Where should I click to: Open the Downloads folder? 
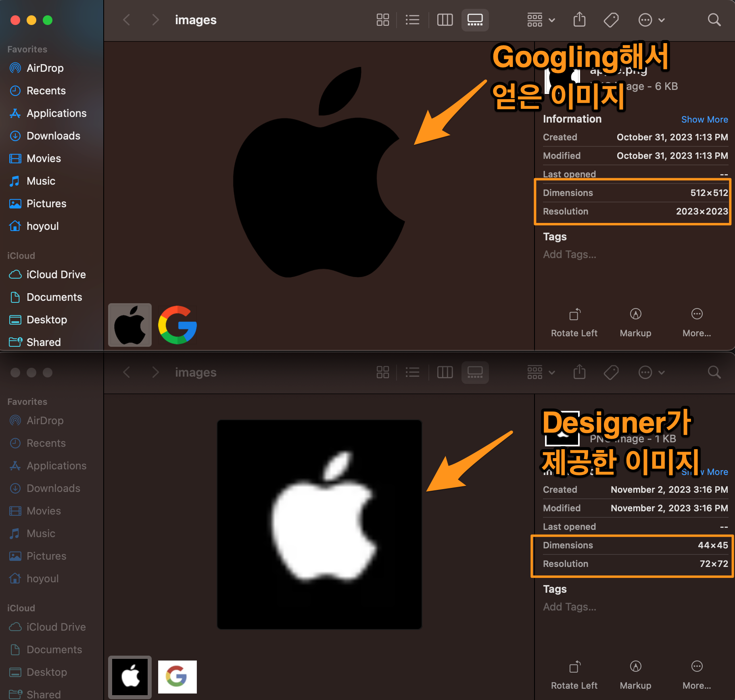53,136
